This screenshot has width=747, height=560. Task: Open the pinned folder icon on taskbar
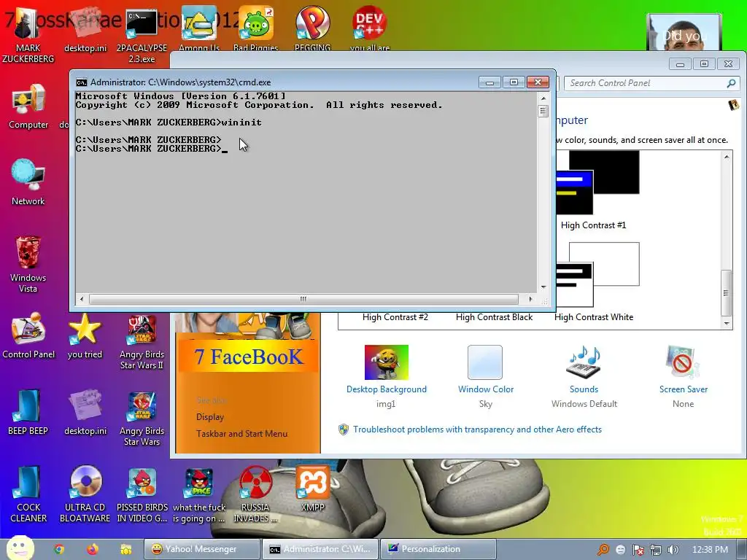[125, 549]
